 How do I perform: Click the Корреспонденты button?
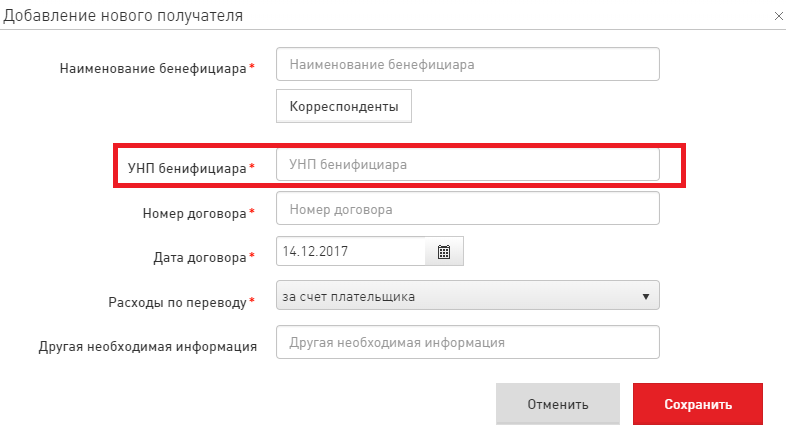coord(344,106)
